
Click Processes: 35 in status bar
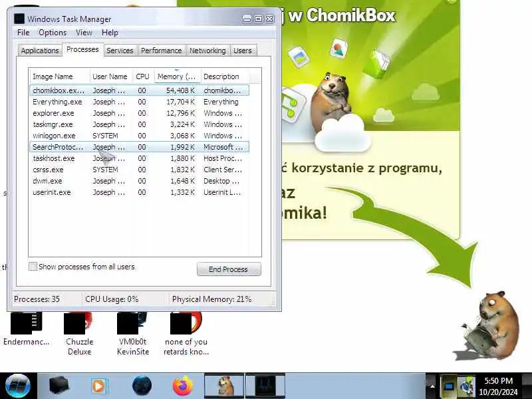coord(37,299)
